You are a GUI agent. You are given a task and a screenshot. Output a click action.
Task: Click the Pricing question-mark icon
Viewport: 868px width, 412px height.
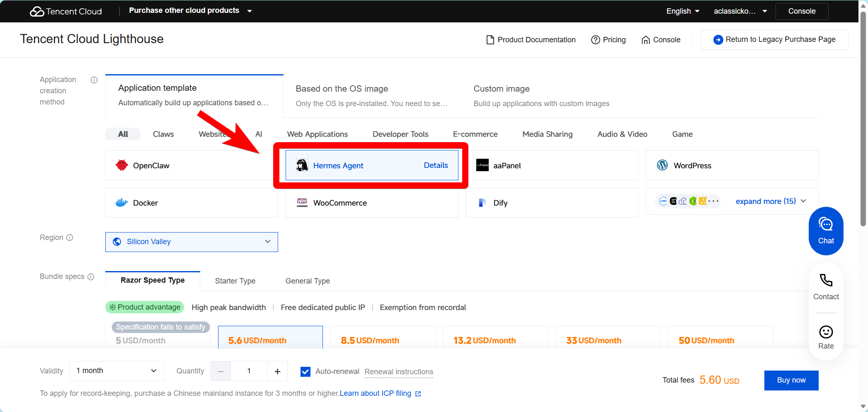click(595, 40)
